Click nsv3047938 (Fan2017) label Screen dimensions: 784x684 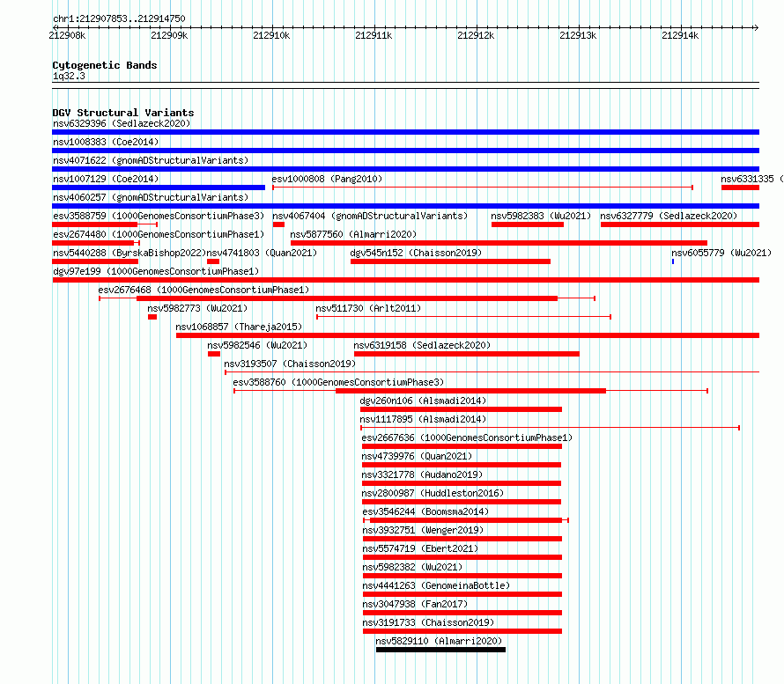(415, 604)
